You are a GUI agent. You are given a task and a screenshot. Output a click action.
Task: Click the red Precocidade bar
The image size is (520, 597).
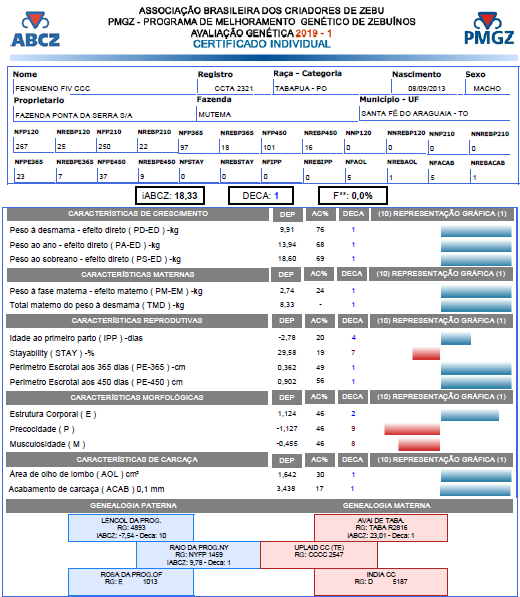[412, 429]
